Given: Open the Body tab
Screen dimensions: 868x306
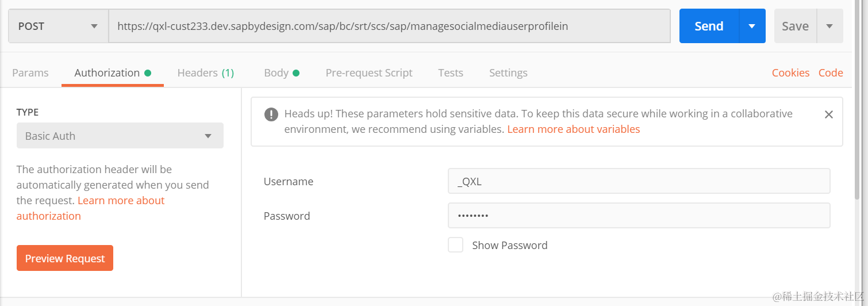Looking at the screenshot, I should point(281,73).
